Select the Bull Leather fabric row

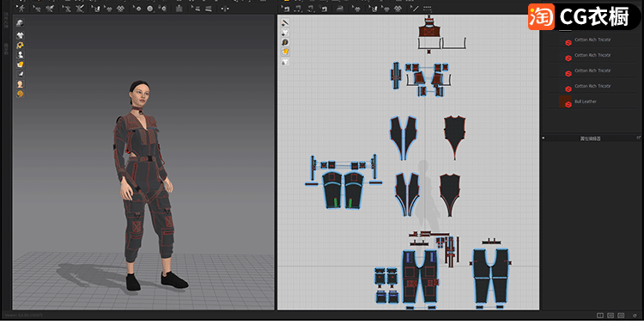[592, 101]
